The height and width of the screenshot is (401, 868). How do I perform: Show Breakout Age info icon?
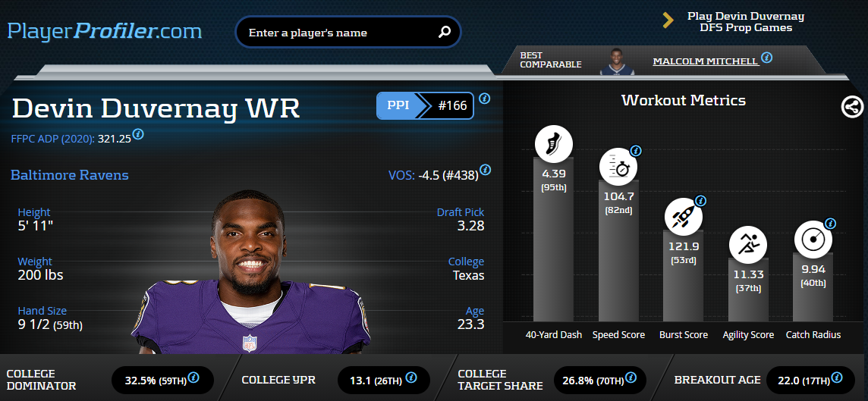coord(836,378)
